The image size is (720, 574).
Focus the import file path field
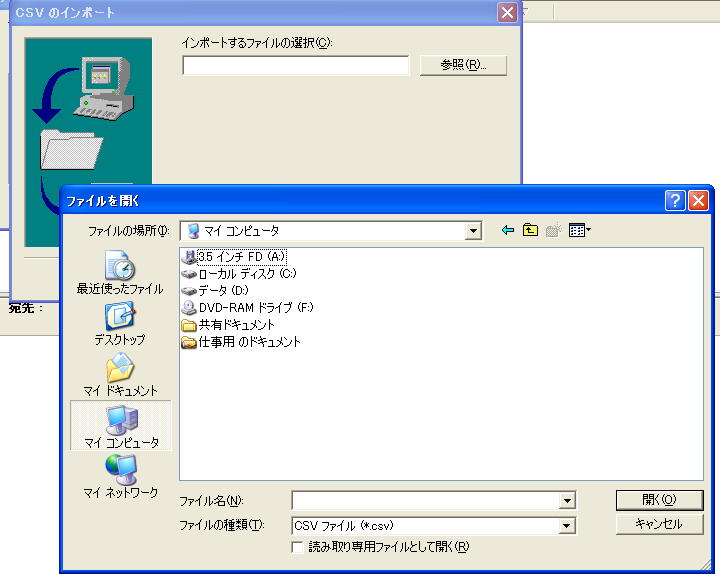click(295, 65)
